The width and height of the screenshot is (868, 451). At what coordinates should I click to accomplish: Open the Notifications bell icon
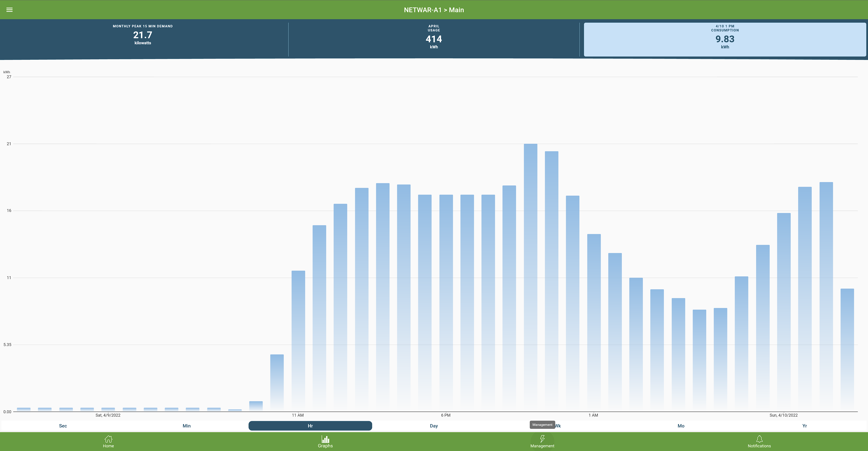pyautogui.click(x=759, y=439)
